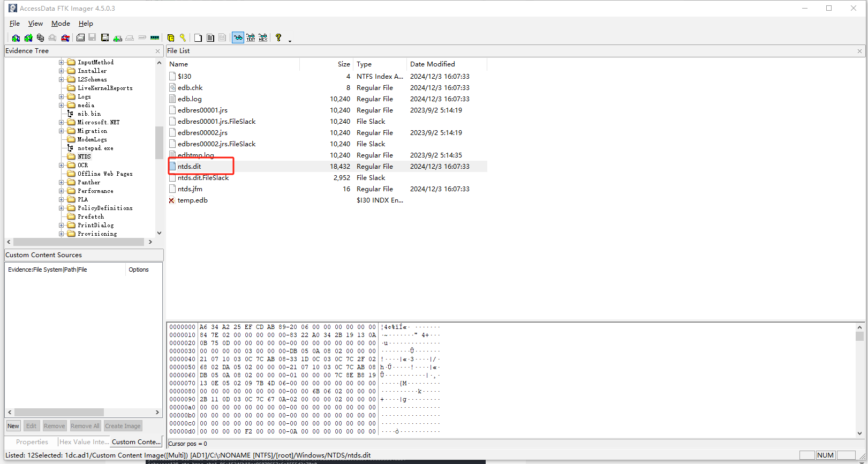The width and height of the screenshot is (868, 464).
Task: Click the Obtain Protected Files icon
Action: (x=171, y=38)
